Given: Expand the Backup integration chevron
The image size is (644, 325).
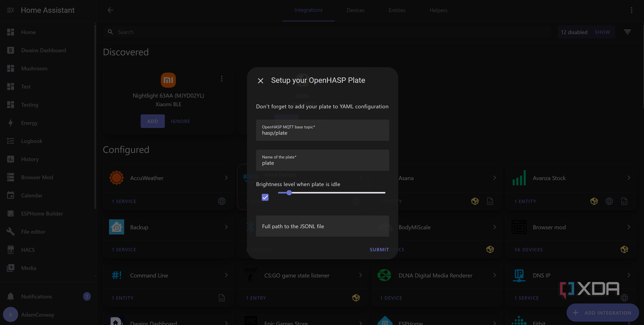Looking at the screenshot, I should coord(226,227).
